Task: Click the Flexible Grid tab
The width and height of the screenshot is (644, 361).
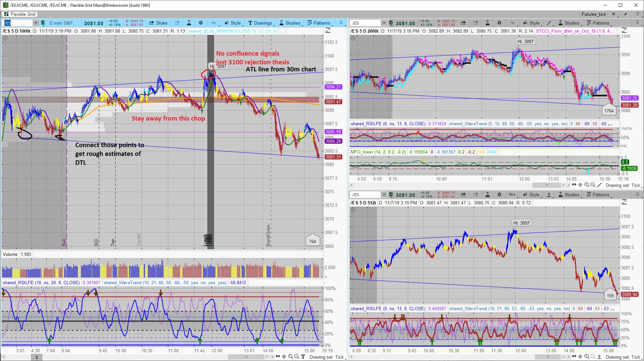Action: [20, 14]
